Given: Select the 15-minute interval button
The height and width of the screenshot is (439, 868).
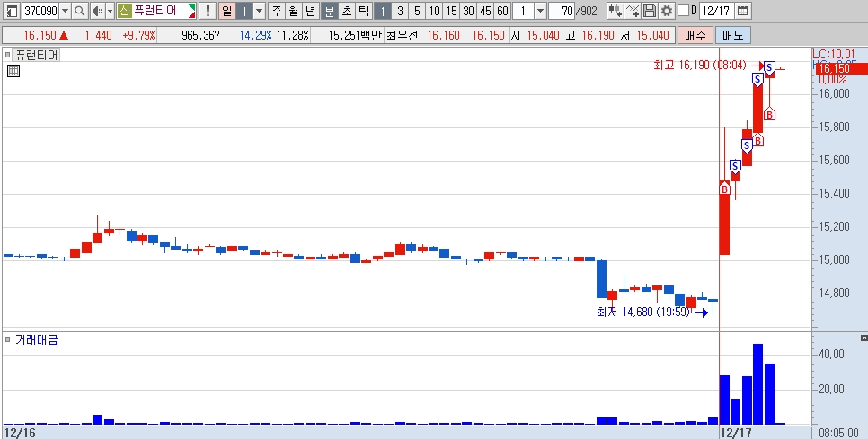Looking at the screenshot, I should (x=452, y=11).
